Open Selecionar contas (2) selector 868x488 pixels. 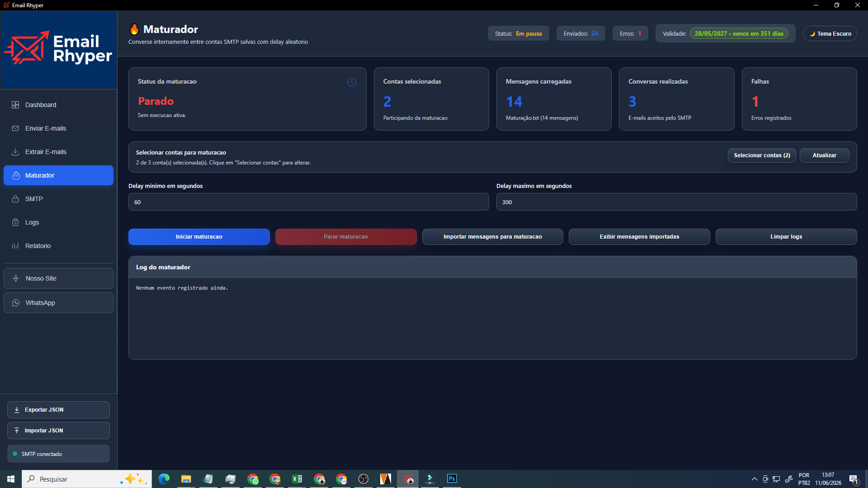click(x=762, y=155)
